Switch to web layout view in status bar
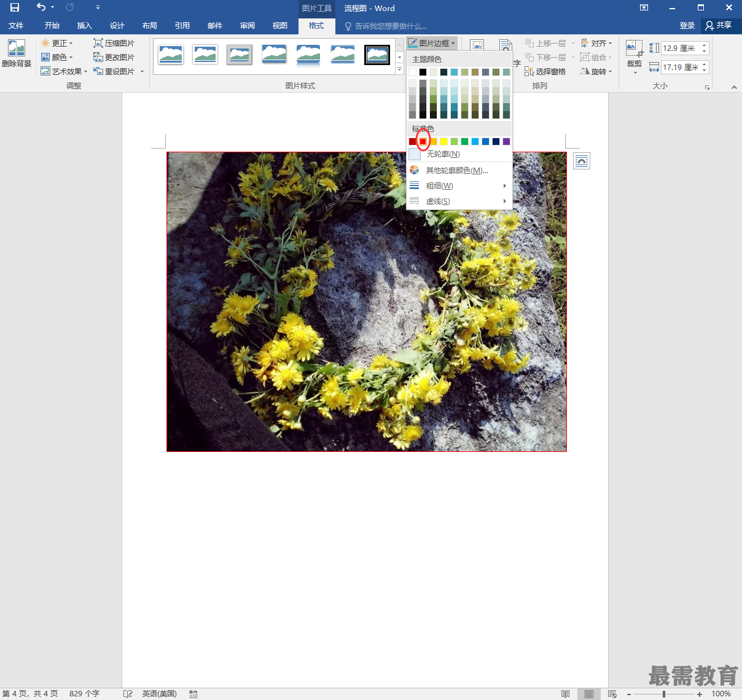The image size is (742, 700). click(x=612, y=694)
